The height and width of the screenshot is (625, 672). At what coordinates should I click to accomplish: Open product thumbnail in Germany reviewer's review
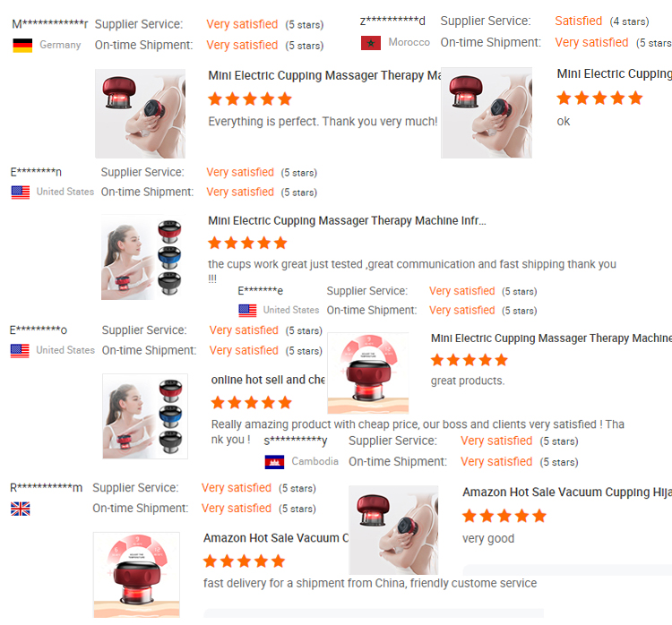coord(140,114)
